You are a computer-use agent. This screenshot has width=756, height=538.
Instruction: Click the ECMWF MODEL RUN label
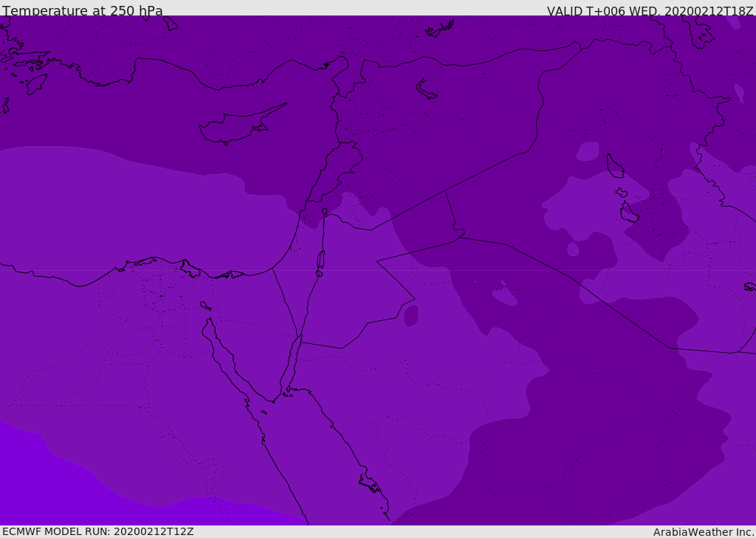coord(98,531)
